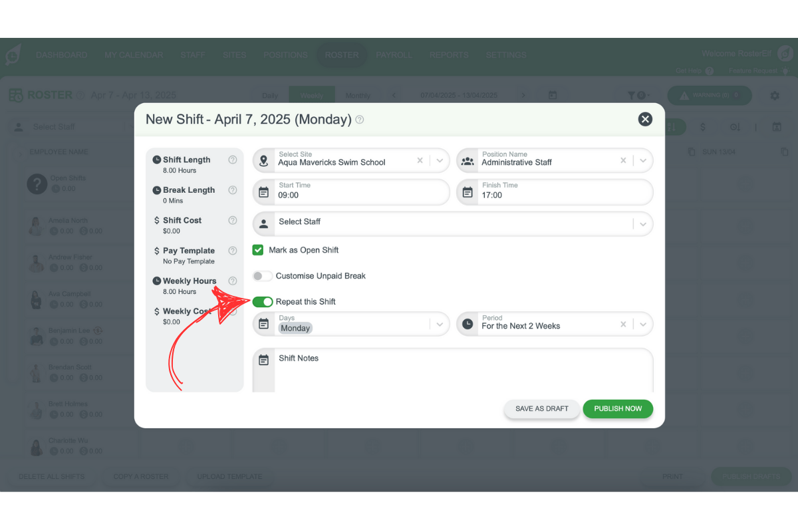Click help icon beside Break Length
This screenshot has height=532, width=798.
[x=233, y=190]
